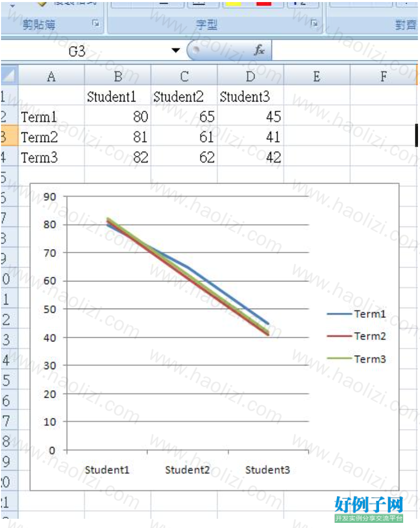Select cell with value 41
Viewport: 420px width, 528px height.
click(250, 136)
